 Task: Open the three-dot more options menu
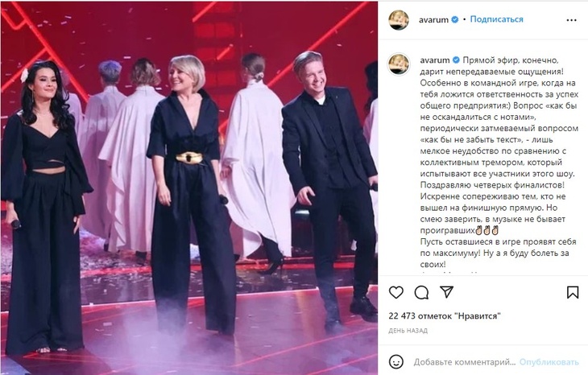pos(571,20)
